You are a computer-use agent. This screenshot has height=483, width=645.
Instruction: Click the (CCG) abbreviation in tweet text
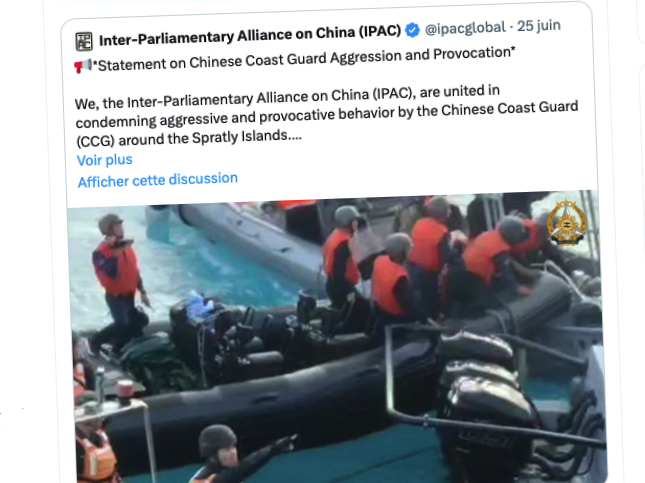(x=95, y=142)
